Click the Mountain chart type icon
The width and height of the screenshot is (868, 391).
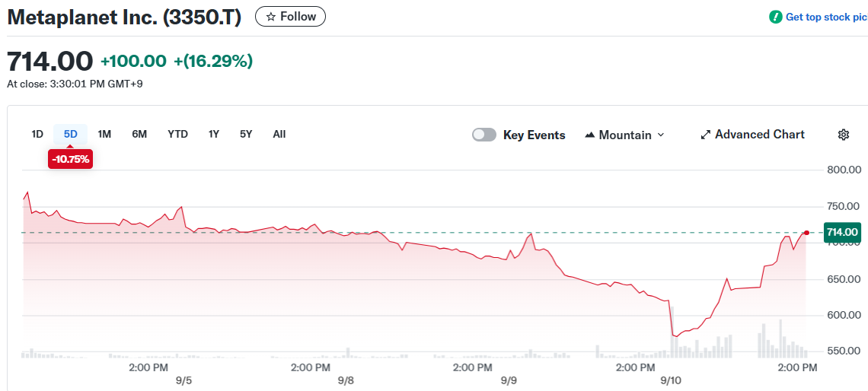(x=589, y=135)
